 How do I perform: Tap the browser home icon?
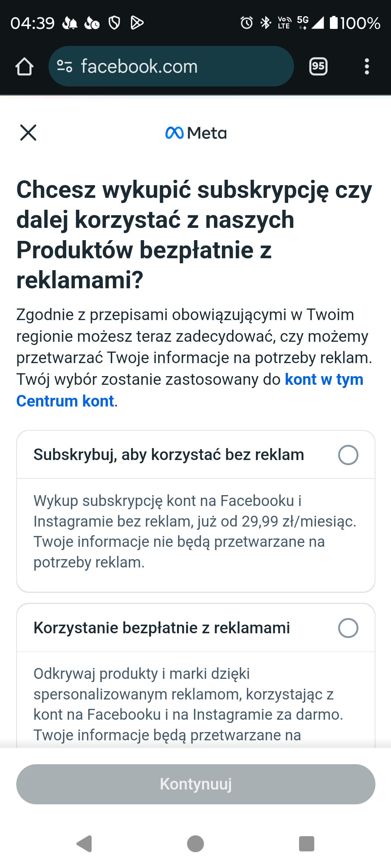(x=25, y=67)
